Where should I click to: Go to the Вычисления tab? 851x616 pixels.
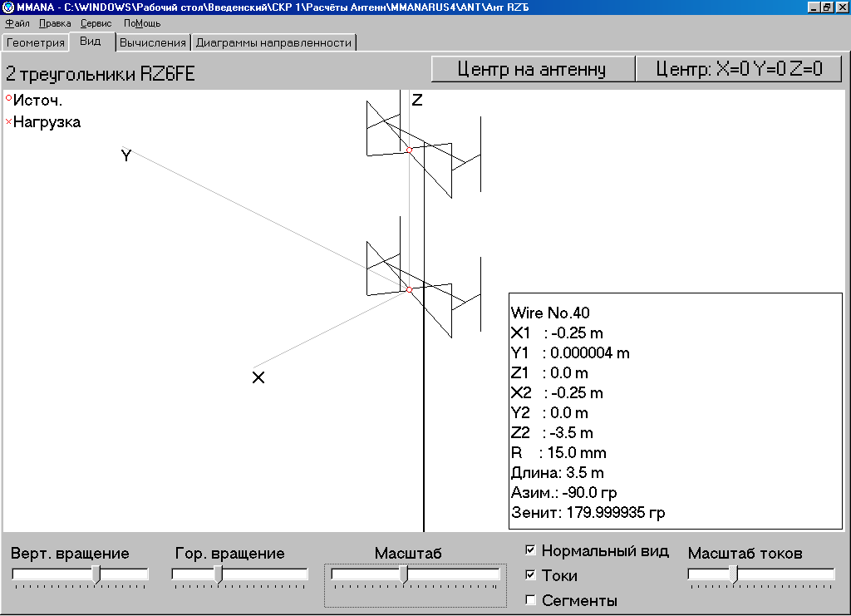153,42
